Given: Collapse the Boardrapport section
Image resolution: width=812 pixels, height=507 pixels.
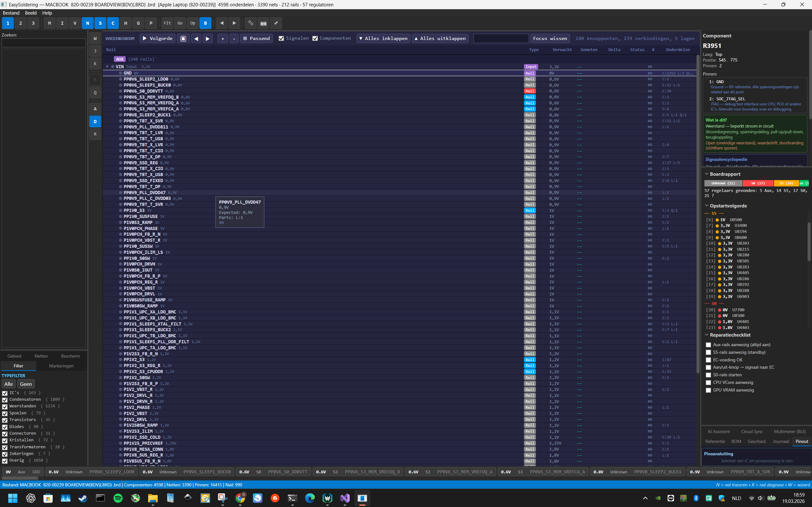Looking at the screenshot, I should tap(707, 174).
